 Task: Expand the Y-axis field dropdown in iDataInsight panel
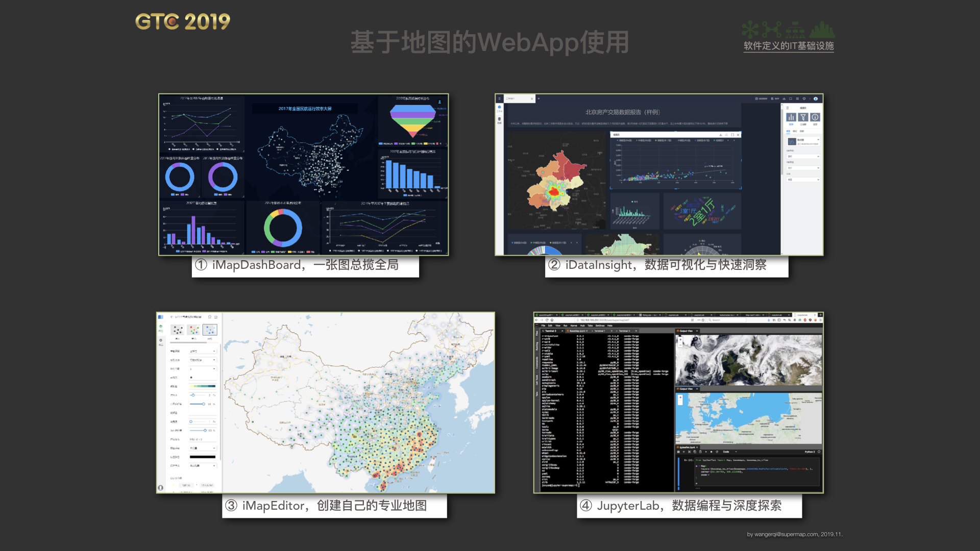click(x=803, y=168)
